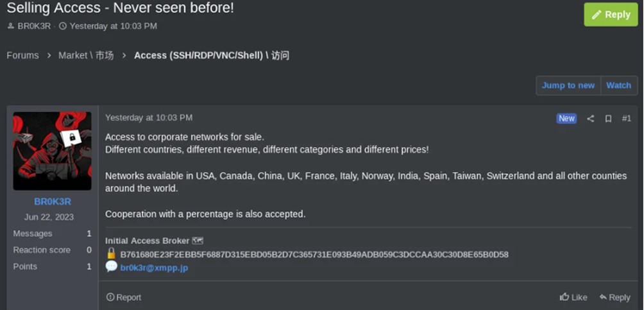
Task: Click the chat bubble icon beside the XMPP address
Action: 112,266
